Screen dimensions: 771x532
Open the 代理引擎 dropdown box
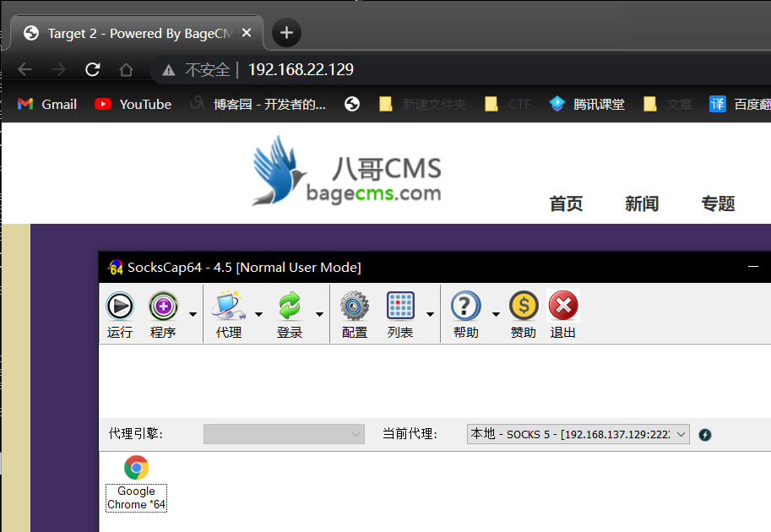click(285, 434)
